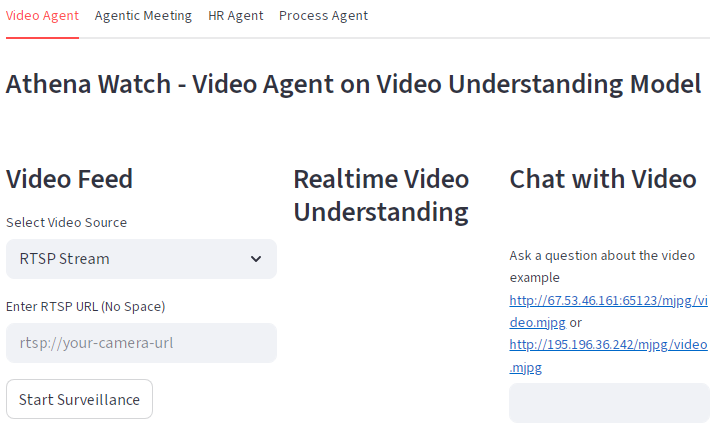715x429 pixels.
Task: Click the Video Feed heading
Action: tap(69, 179)
